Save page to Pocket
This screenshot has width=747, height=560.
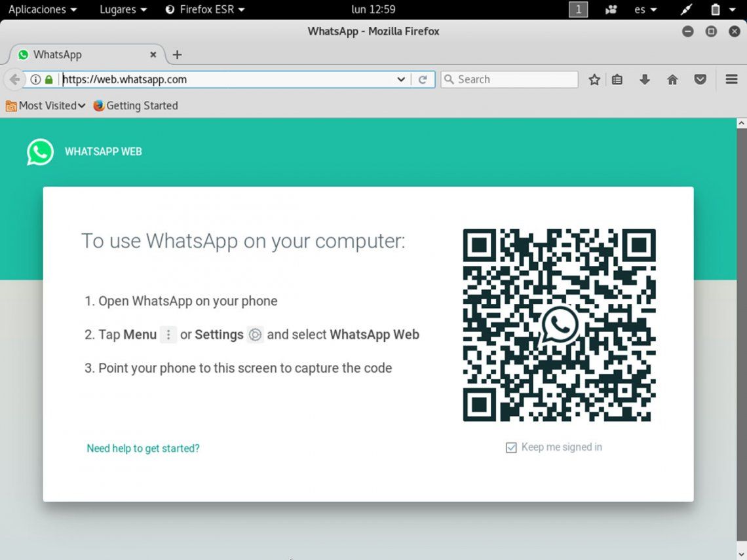tap(700, 79)
